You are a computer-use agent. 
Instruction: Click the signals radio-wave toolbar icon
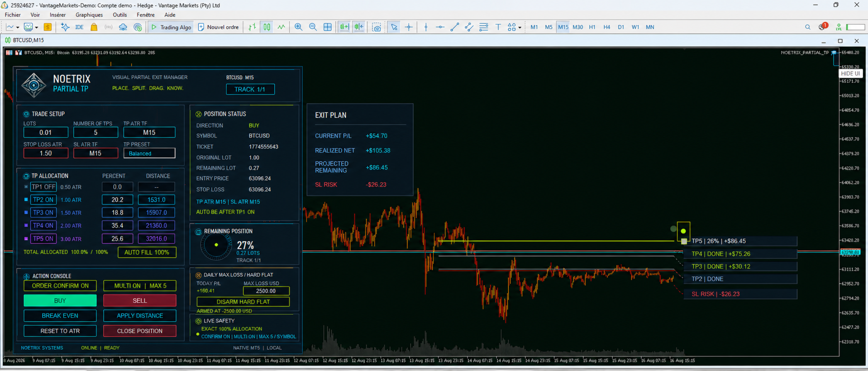coord(108,27)
